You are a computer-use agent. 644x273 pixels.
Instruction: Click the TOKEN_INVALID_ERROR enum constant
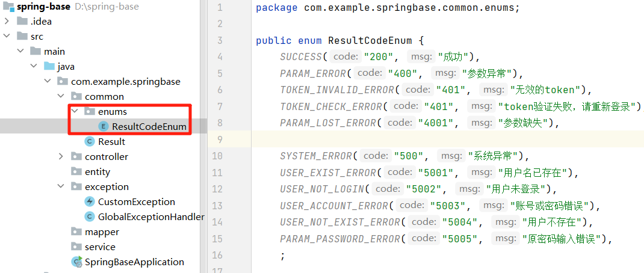point(337,90)
